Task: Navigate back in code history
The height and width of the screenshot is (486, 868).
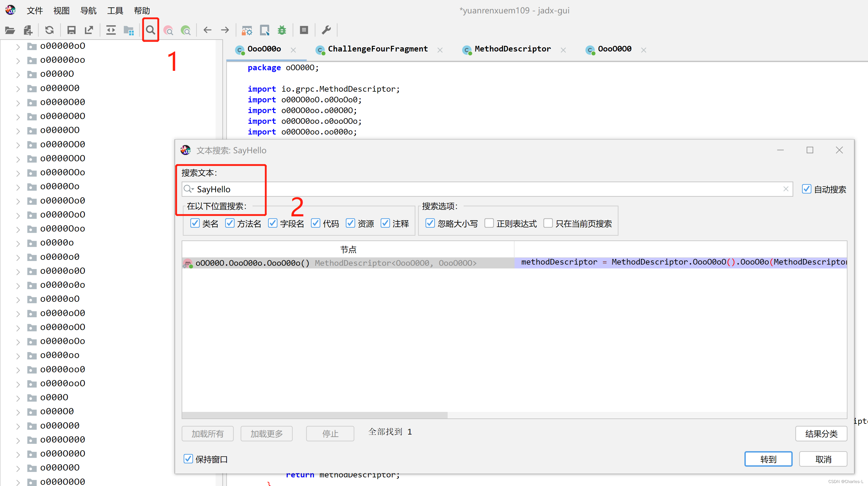Action: click(207, 30)
